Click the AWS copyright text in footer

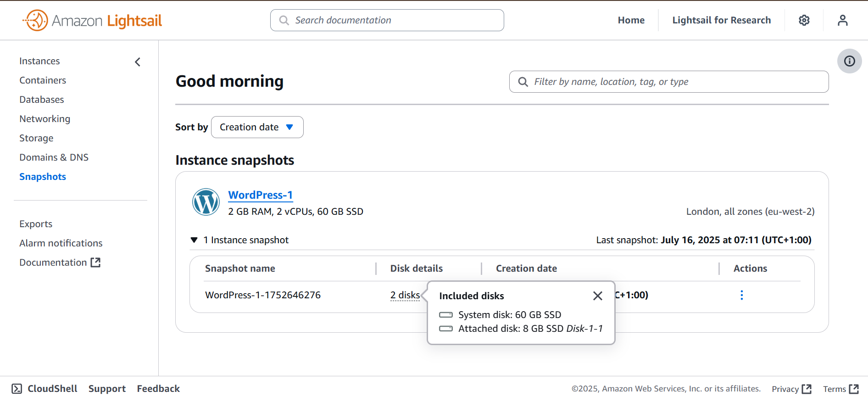tap(666, 389)
